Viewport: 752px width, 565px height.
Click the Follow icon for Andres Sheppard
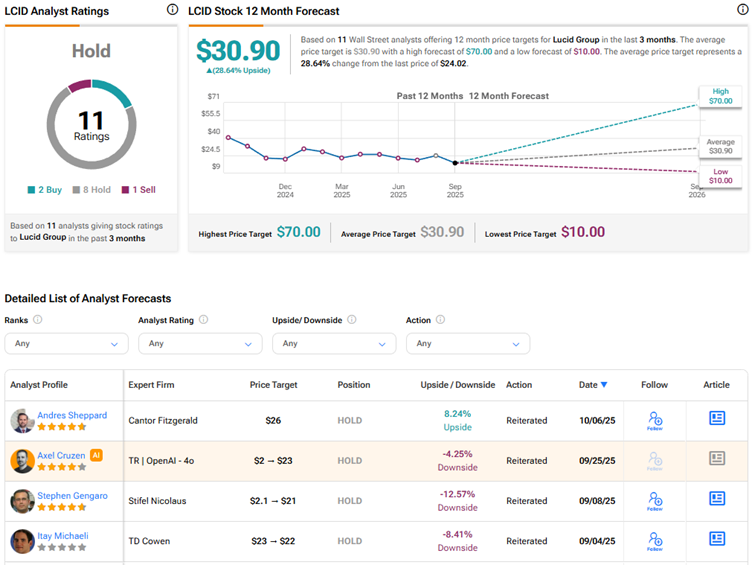[x=655, y=420]
